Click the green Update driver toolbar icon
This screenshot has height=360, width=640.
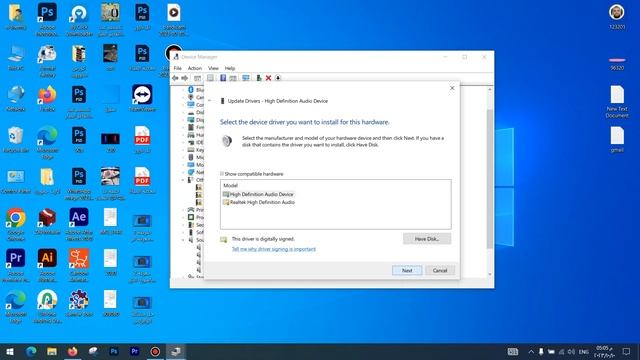(x=259, y=78)
